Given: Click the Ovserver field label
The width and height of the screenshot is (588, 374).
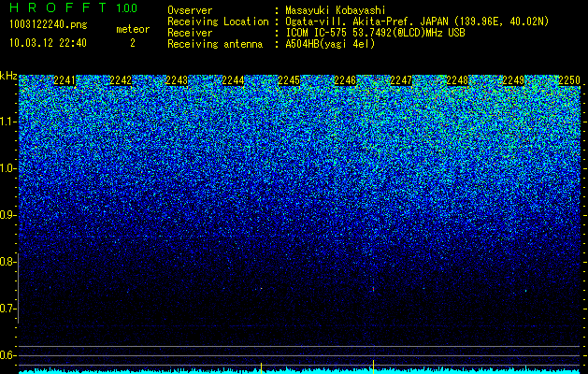Looking at the screenshot, I should (190, 10).
